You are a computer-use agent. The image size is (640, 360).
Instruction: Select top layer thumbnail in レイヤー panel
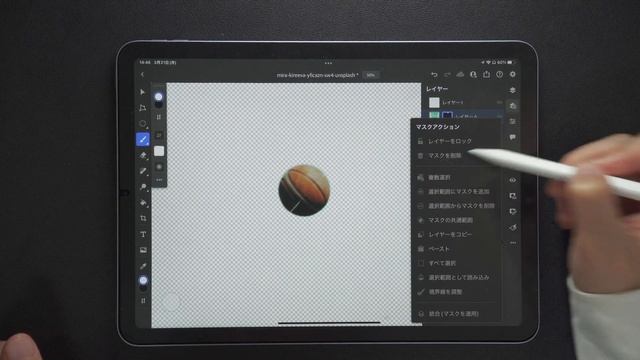pos(434,102)
